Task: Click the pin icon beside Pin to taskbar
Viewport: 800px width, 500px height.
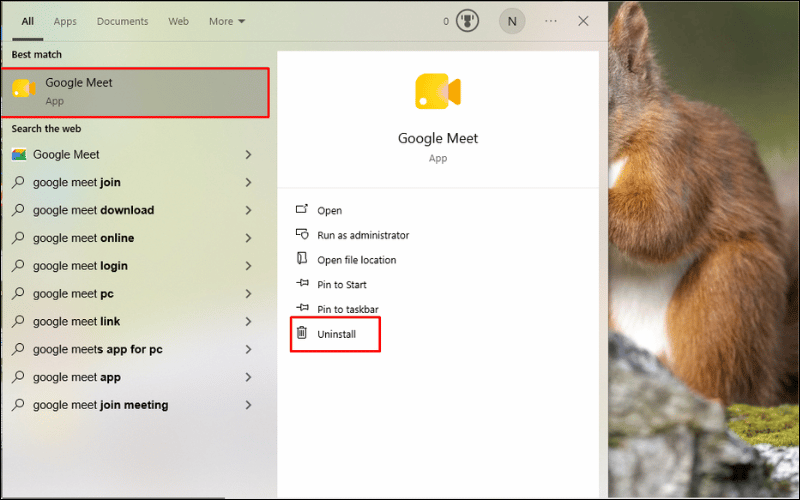Action: pos(302,307)
